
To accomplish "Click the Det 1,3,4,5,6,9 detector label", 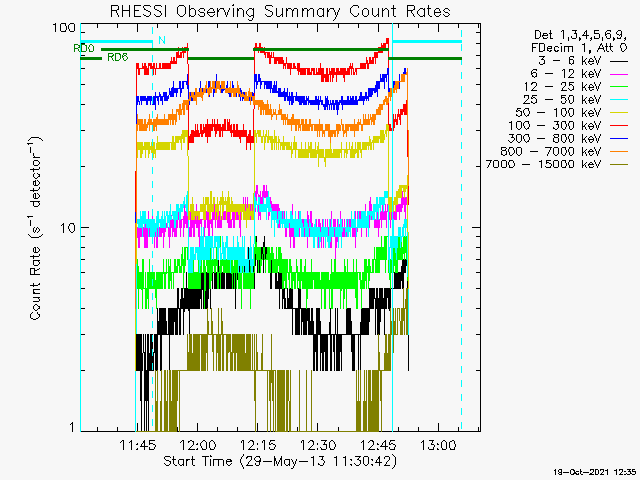I will [581, 35].
